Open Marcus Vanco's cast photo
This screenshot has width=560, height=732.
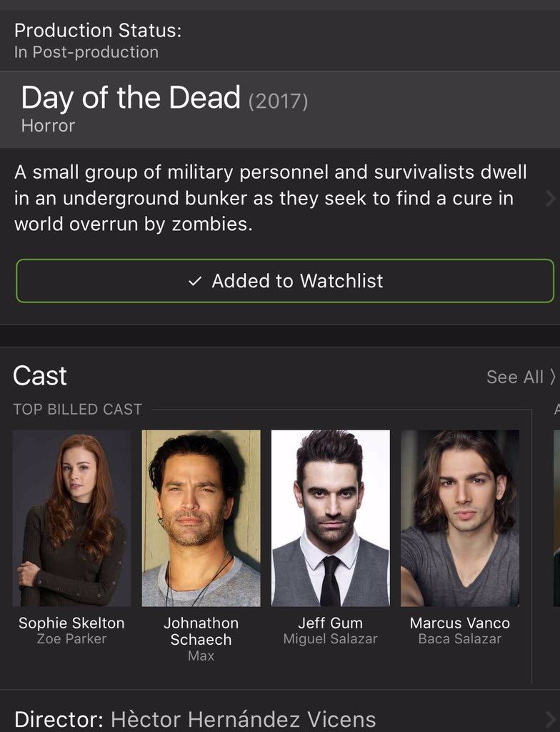460,518
